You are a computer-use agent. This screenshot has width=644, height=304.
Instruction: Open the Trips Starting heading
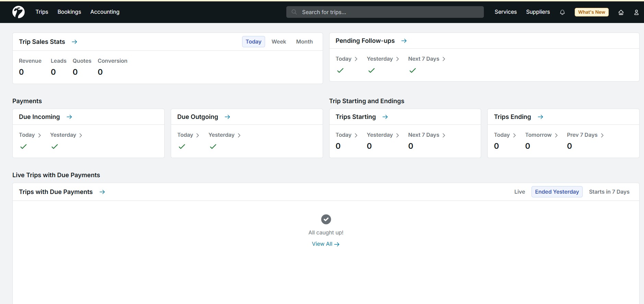pyautogui.click(x=356, y=117)
